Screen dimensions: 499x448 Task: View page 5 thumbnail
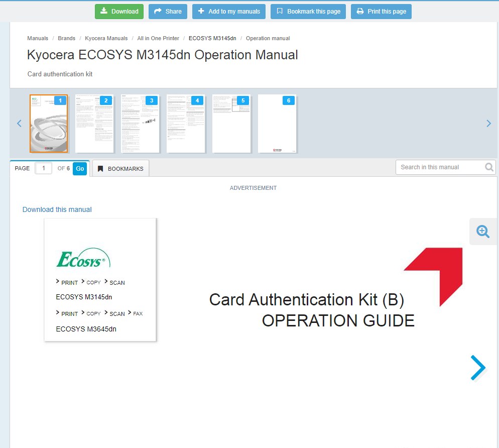tap(231, 124)
